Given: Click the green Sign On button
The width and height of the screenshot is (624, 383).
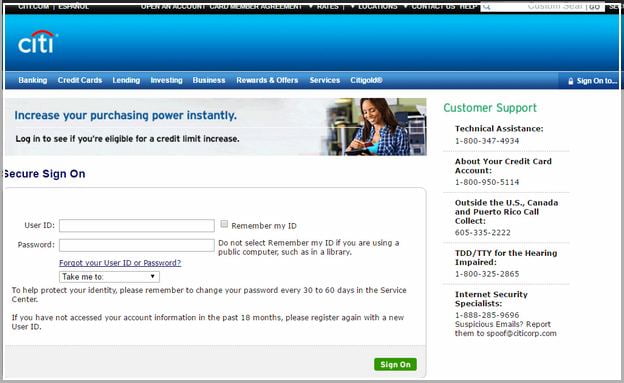Looking at the screenshot, I should coord(395,364).
